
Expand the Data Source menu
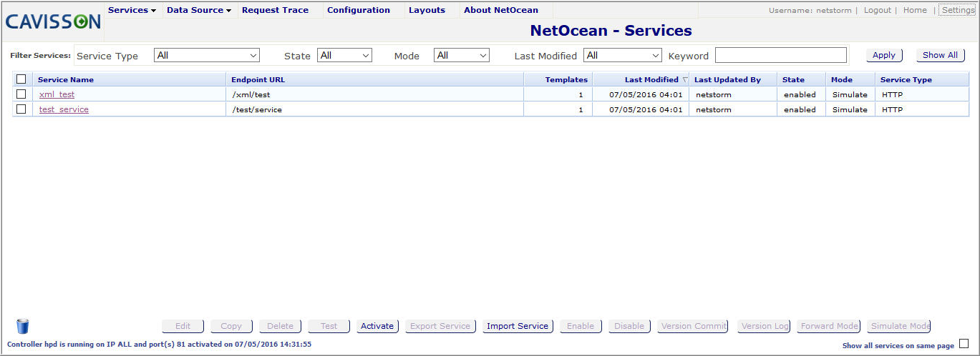coord(199,10)
